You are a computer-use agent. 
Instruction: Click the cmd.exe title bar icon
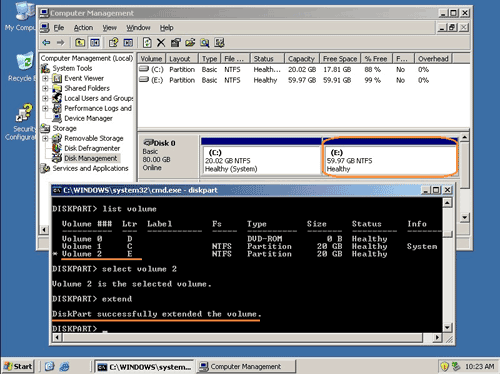tap(57, 190)
